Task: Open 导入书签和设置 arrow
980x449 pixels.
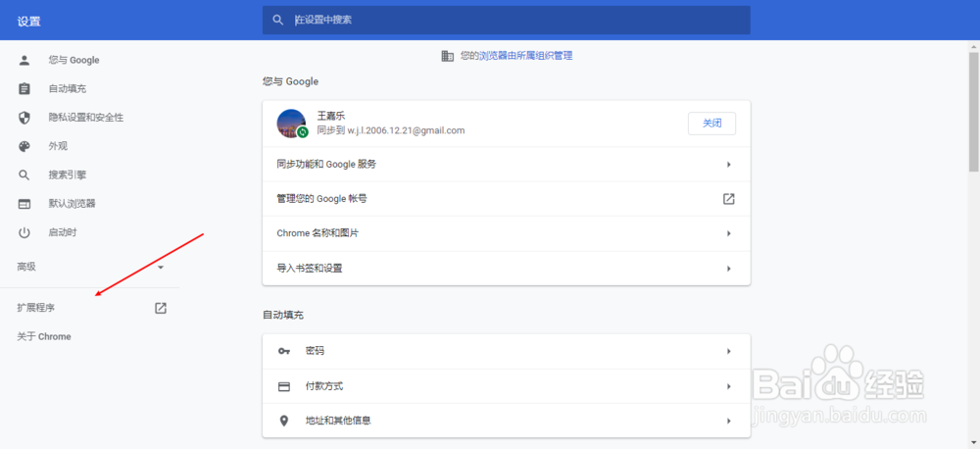Action: pos(729,269)
